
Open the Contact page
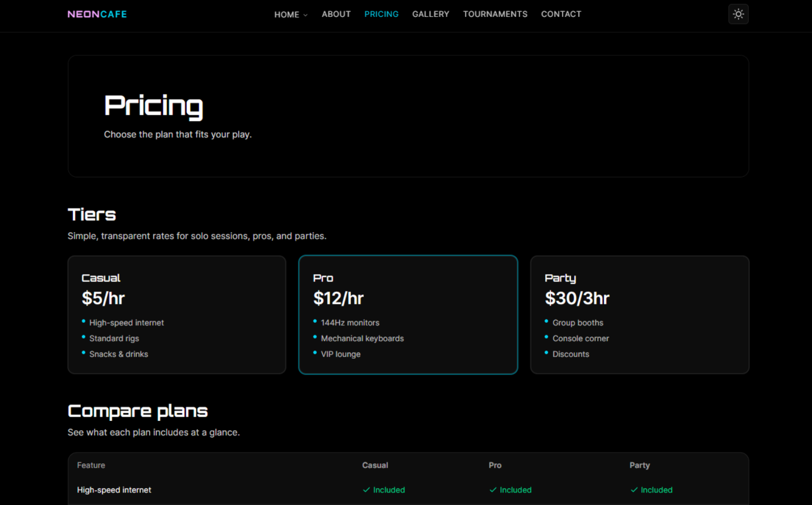point(561,14)
